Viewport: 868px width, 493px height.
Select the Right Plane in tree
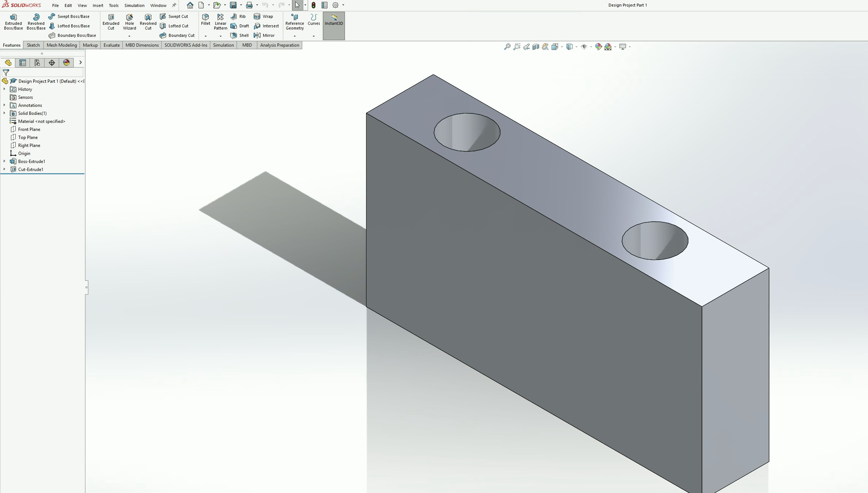tap(25, 145)
